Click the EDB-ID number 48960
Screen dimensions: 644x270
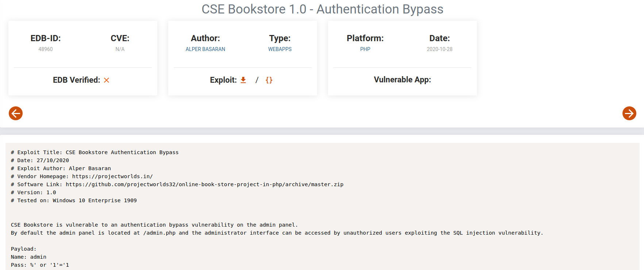[x=46, y=49]
